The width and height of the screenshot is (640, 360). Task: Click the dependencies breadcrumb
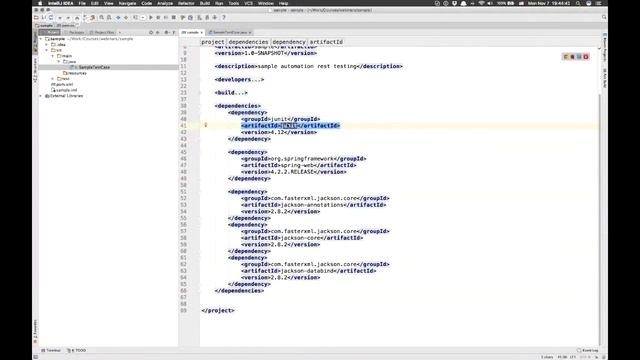pyautogui.click(x=248, y=42)
